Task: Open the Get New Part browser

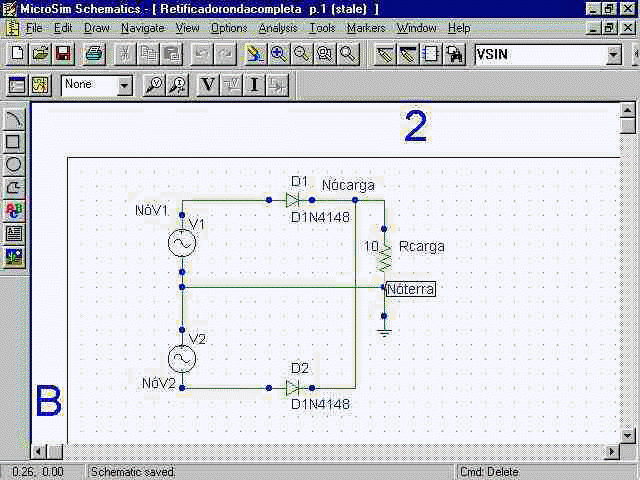Action: pos(455,54)
